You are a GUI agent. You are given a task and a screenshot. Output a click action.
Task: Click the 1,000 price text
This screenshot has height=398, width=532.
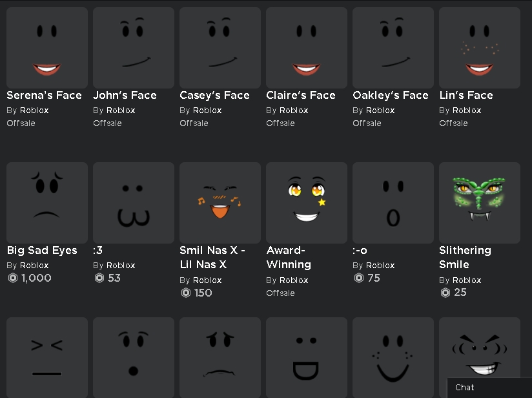coord(36,278)
